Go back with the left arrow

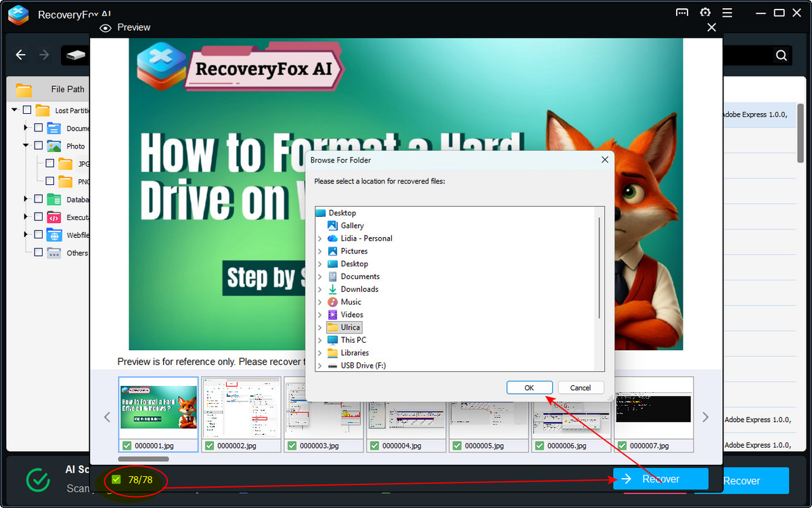pos(20,55)
